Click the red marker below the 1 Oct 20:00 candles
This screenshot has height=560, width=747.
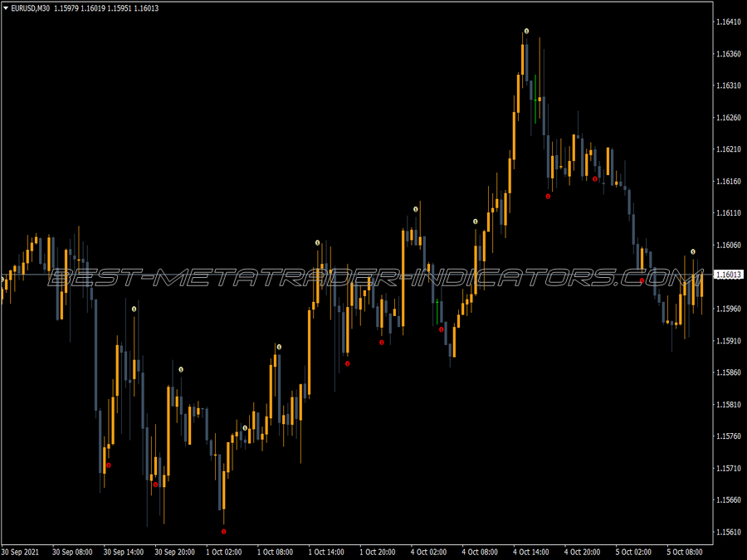click(381, 343)
